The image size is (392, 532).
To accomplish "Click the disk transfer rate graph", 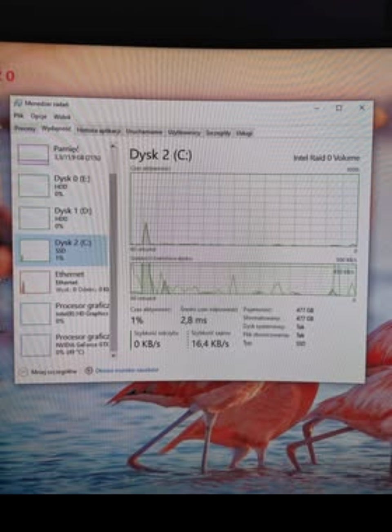I will (243, 279).
